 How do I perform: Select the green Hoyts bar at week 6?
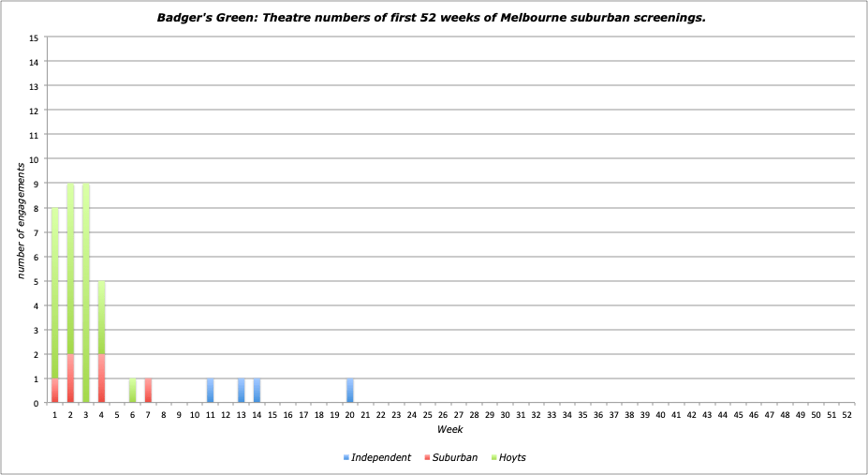tap(132, 391)
